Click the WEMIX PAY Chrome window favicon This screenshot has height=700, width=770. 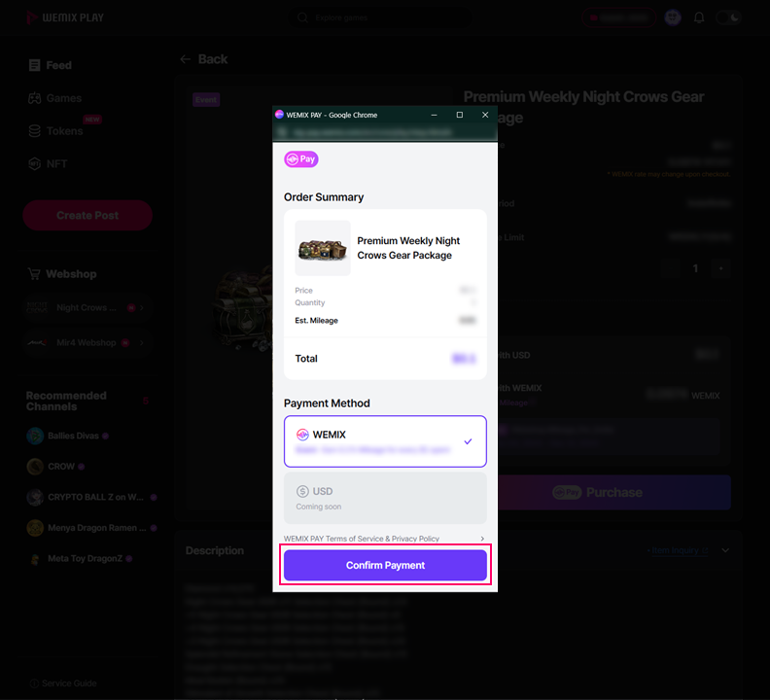279,115
